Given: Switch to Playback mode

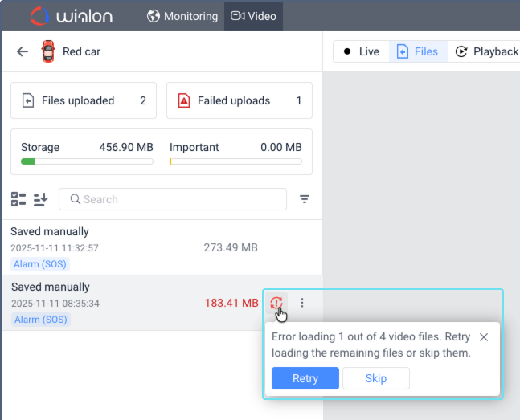Looking at the screenshot, I should (487, 51).
